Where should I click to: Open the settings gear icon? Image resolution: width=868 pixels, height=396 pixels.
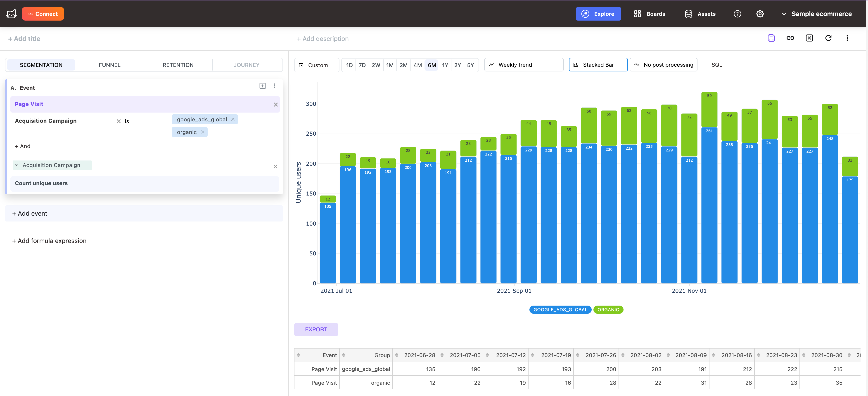coord(760,14)
